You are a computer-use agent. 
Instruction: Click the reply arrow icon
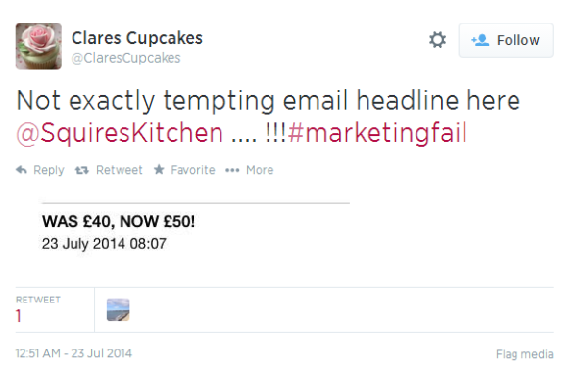tap(22, 170)
